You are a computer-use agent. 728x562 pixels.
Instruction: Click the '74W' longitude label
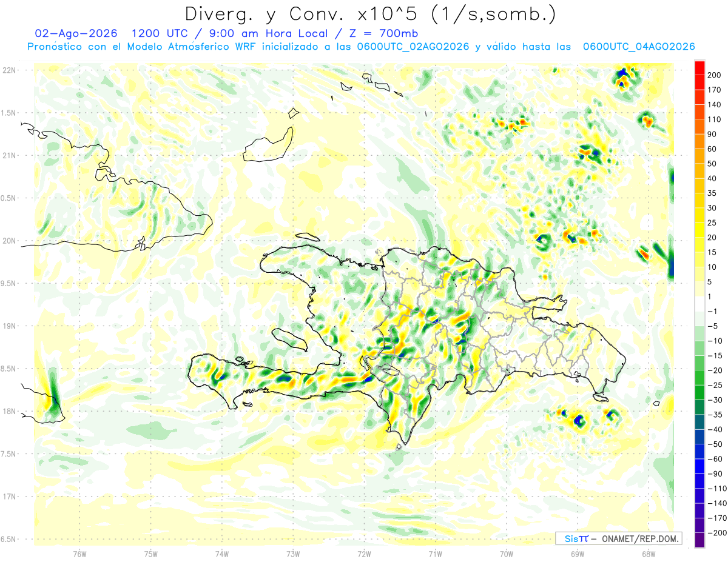coord(222,554)
